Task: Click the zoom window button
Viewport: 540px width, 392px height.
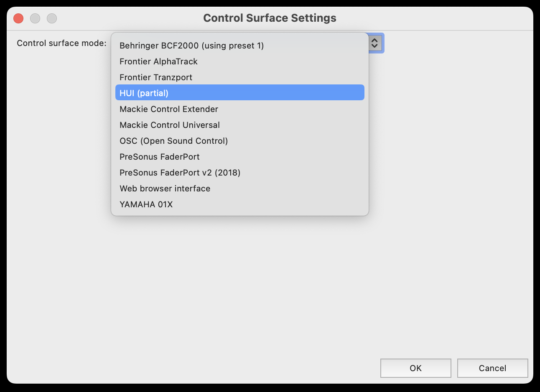Action: (x=52, y=18)
